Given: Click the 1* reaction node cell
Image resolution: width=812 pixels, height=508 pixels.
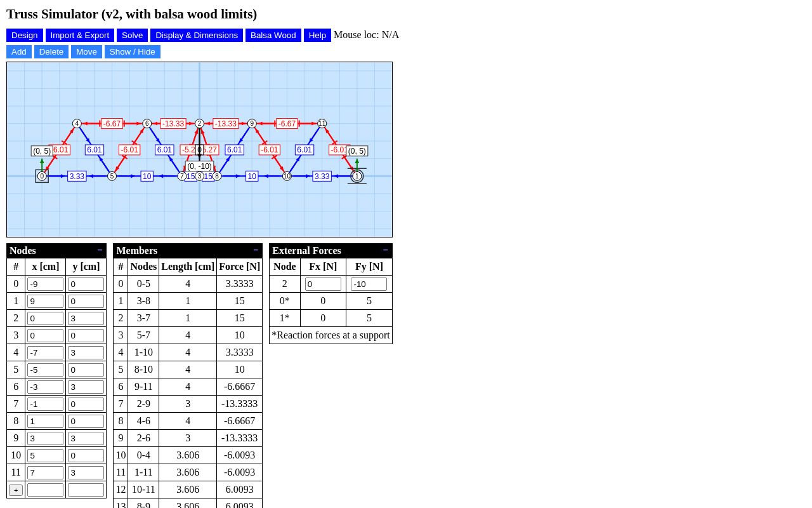Looking at the screenshot, I should (x=285, y=318).
